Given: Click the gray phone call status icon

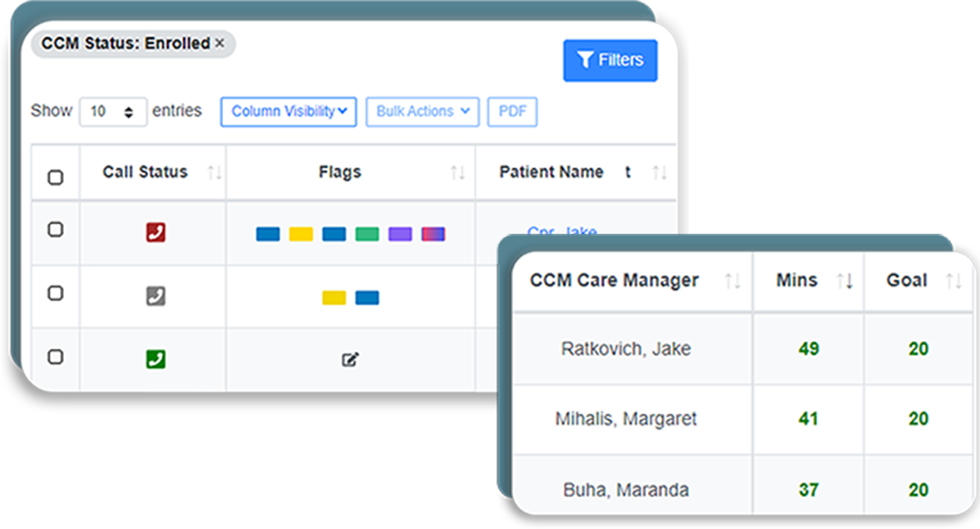Looking at the screenshot, I should [155, 297].
